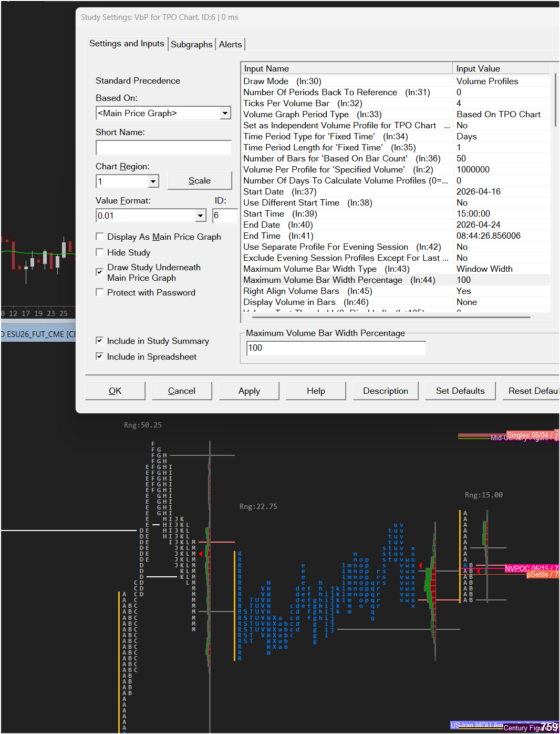Click the Input Name column header
Image resolution: width=560 pixels, height=734 pixels.
point(347,68)
